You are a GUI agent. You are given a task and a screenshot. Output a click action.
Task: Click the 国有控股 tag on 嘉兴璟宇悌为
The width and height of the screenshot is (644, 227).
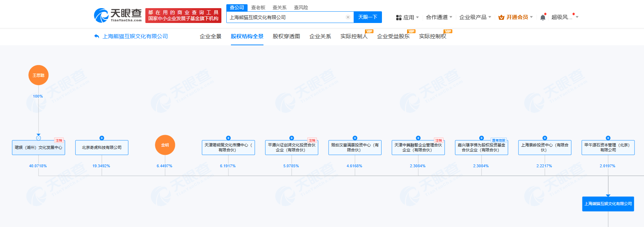pyautogui.click(x=499, y=140)
